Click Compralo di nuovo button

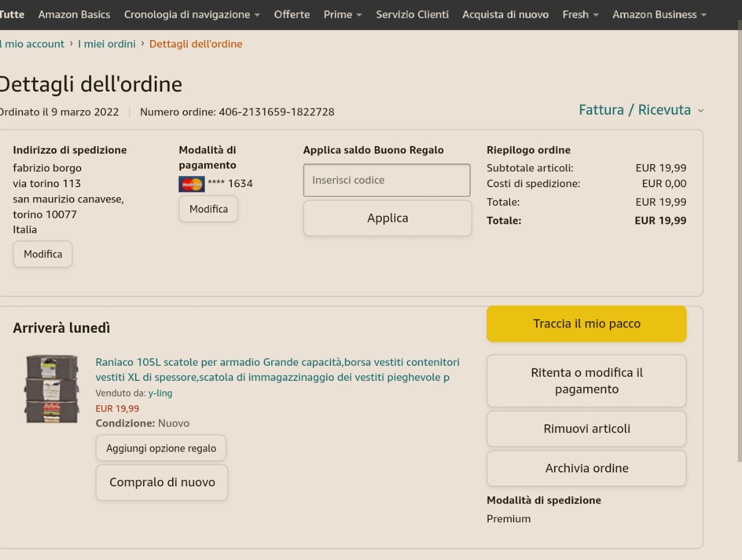click(x=162, y=482)
